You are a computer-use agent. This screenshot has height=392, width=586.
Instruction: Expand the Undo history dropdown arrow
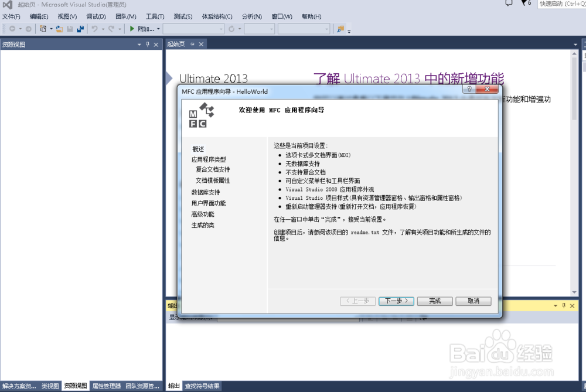(x=103, y=29)
